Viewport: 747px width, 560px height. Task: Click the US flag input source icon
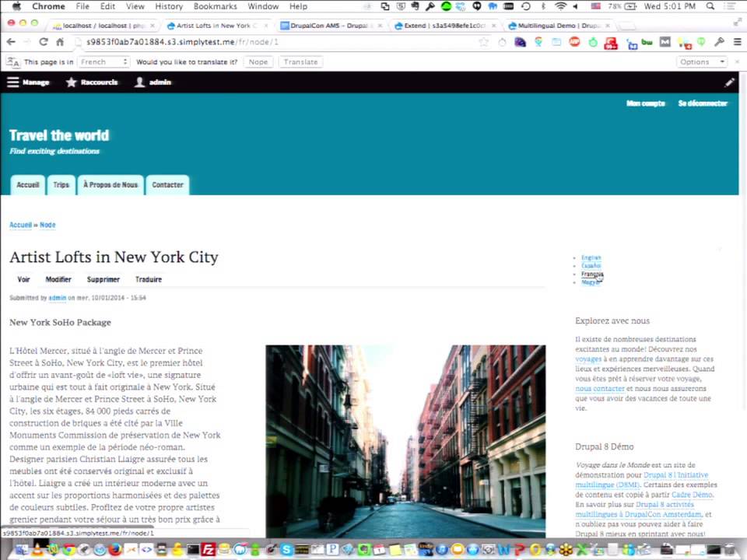595,6
